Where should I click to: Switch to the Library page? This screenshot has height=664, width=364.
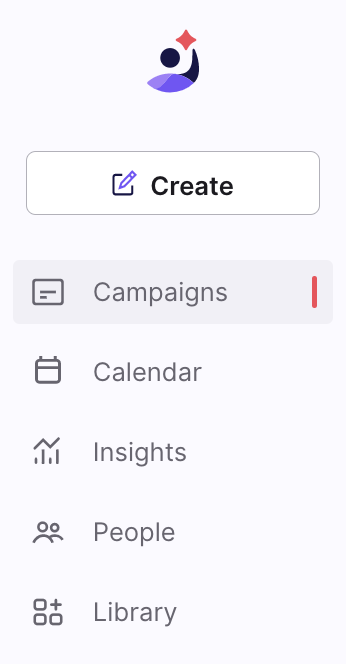173,612
